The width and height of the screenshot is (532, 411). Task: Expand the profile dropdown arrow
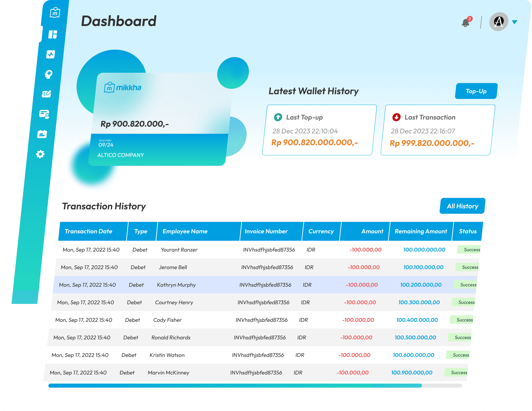click(515, 22)
